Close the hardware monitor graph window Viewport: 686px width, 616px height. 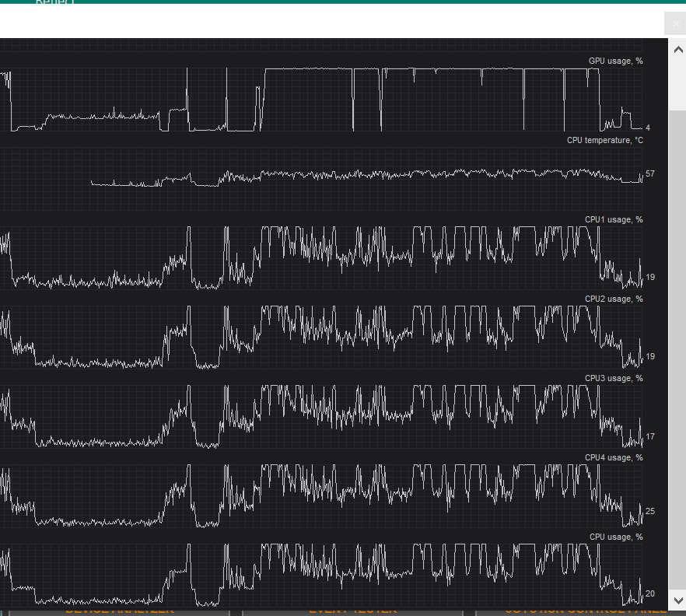click(x=675, y=23)
